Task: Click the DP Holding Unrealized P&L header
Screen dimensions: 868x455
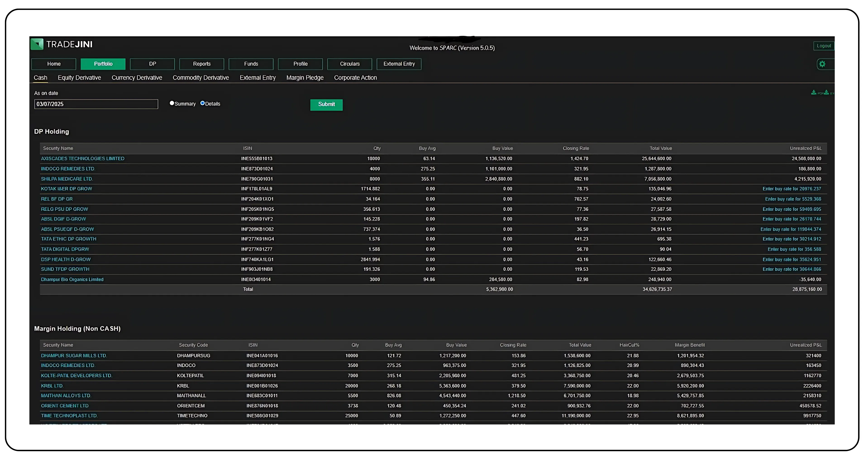Action: [x=806, y=148]
